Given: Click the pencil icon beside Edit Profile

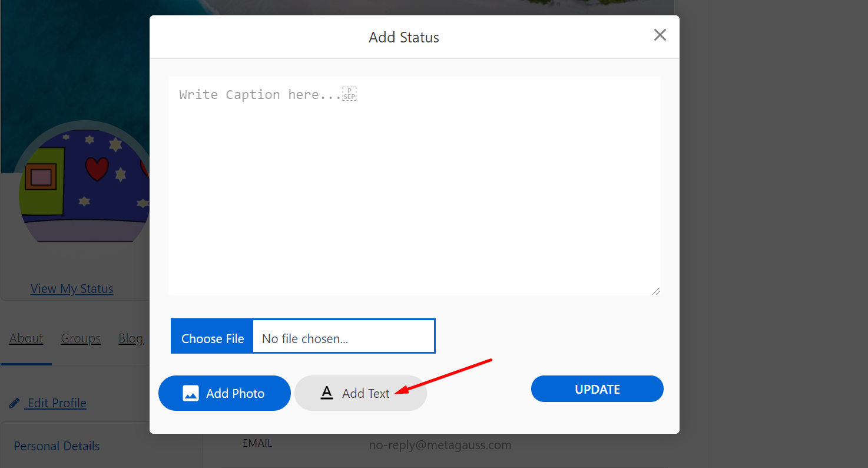Looking at the screenshot, I should [x=15, y=404].
